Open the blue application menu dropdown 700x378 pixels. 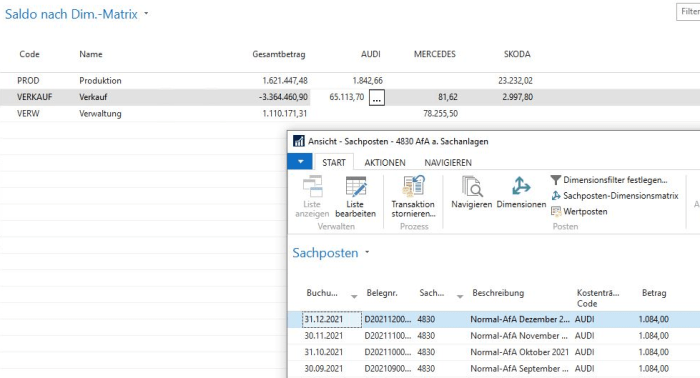click(300, 162)
